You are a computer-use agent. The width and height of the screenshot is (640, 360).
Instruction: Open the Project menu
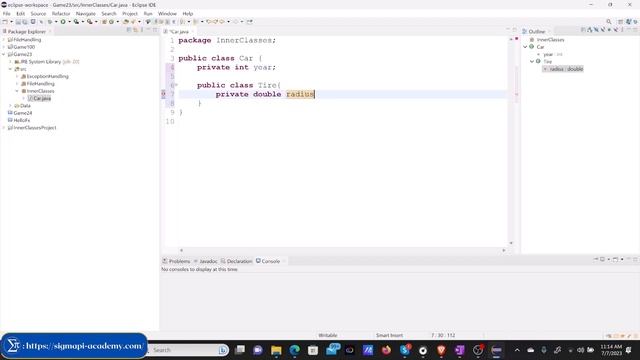(130, 13)
